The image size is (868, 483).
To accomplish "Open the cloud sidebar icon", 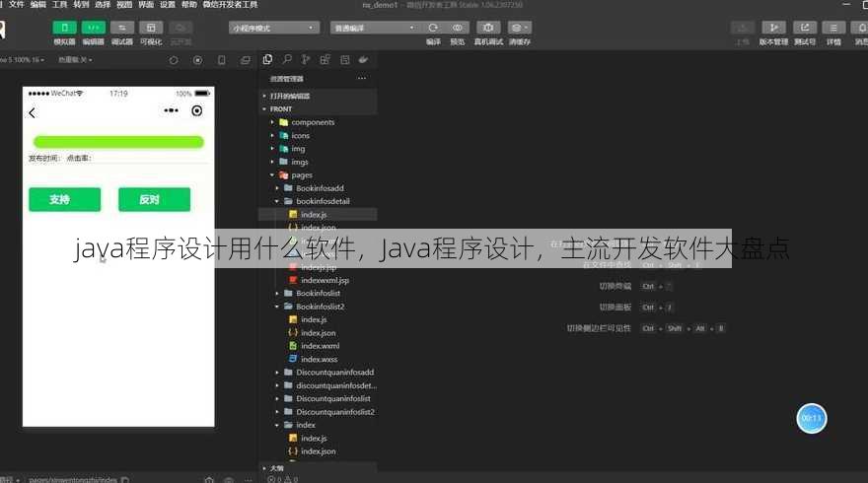I will pos(363,60).
